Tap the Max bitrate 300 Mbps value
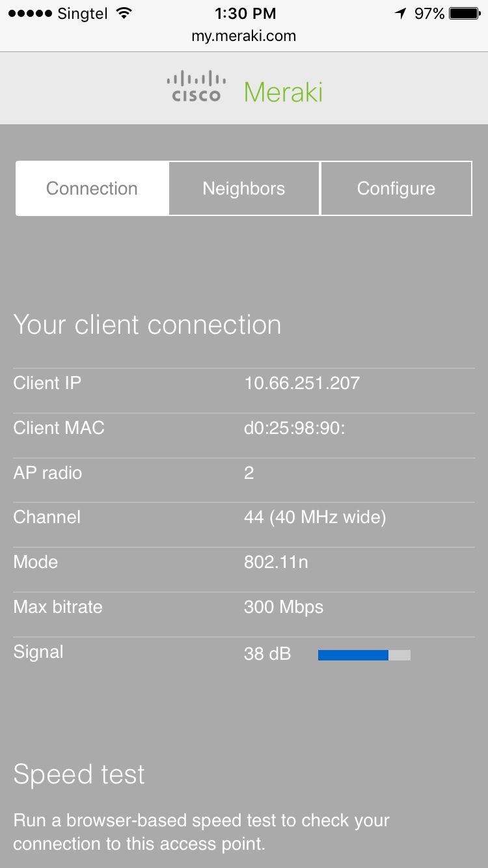Image resolution: width=488 pixels, height=868 pixels. pyautogui.click(x=284, y=607)
